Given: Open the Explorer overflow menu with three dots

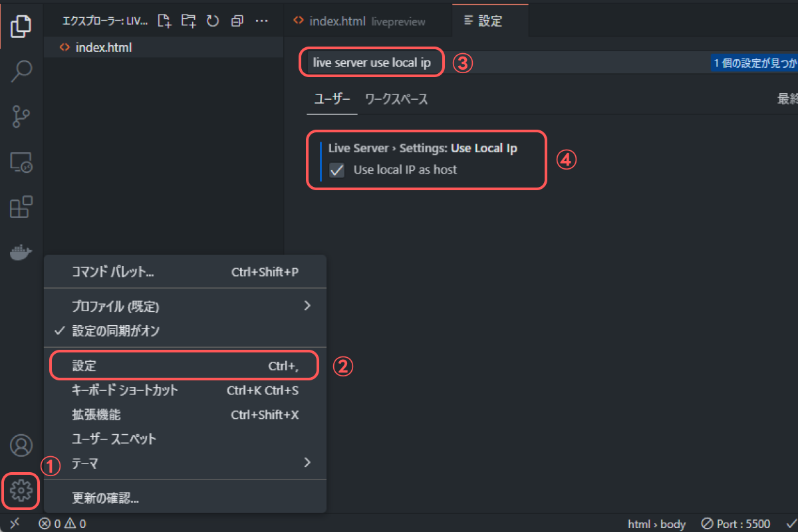Looking at the screenshot, I should point(261,21).
